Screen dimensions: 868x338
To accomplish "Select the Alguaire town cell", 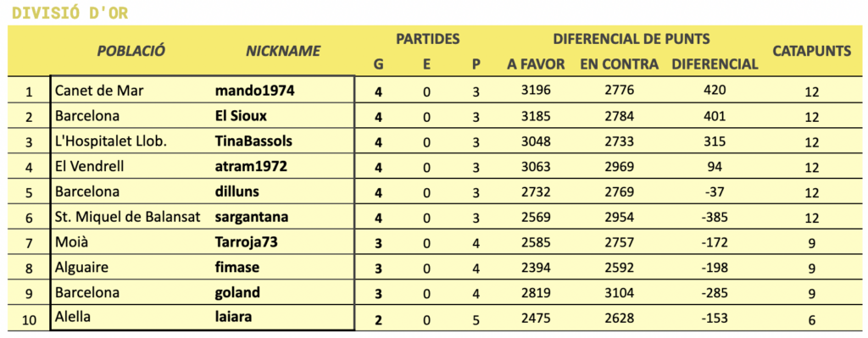I will pos(81,268).
